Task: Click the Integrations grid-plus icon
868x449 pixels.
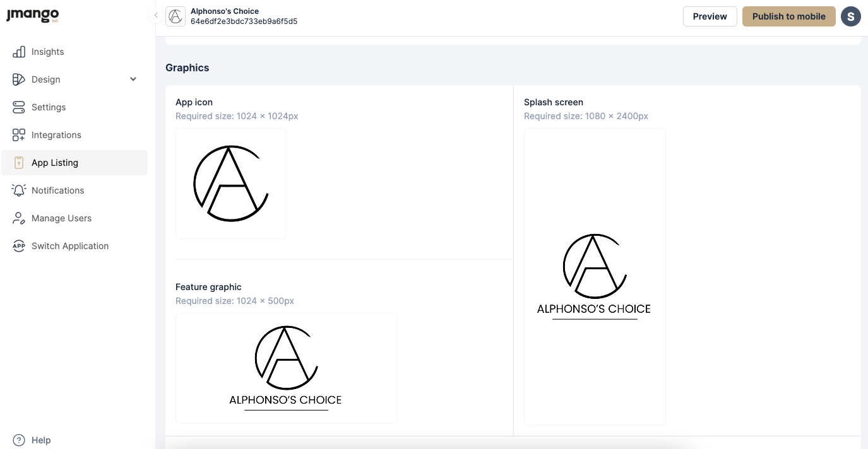Action: 19,135
